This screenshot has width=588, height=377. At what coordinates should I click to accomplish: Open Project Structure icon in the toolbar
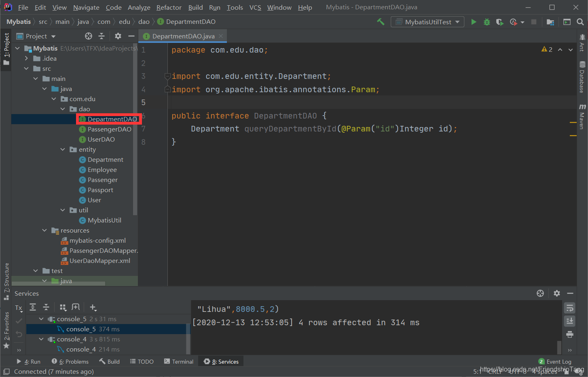pos(550,22)
